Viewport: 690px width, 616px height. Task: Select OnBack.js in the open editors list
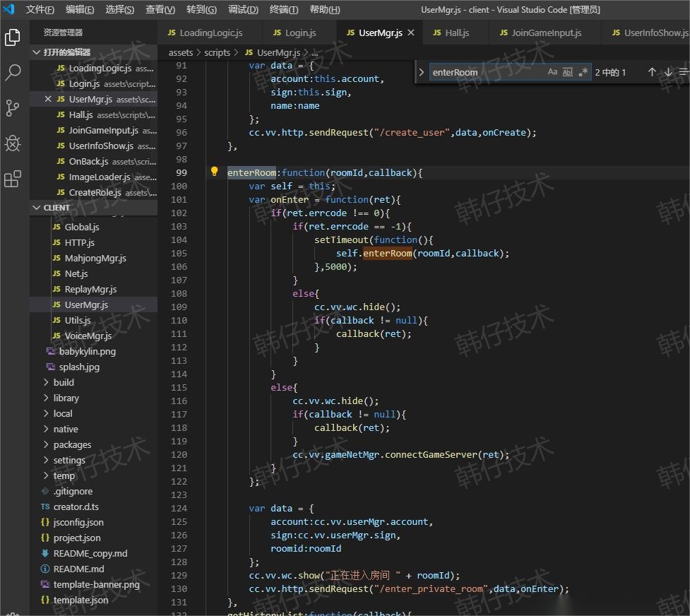pos(93,161)
